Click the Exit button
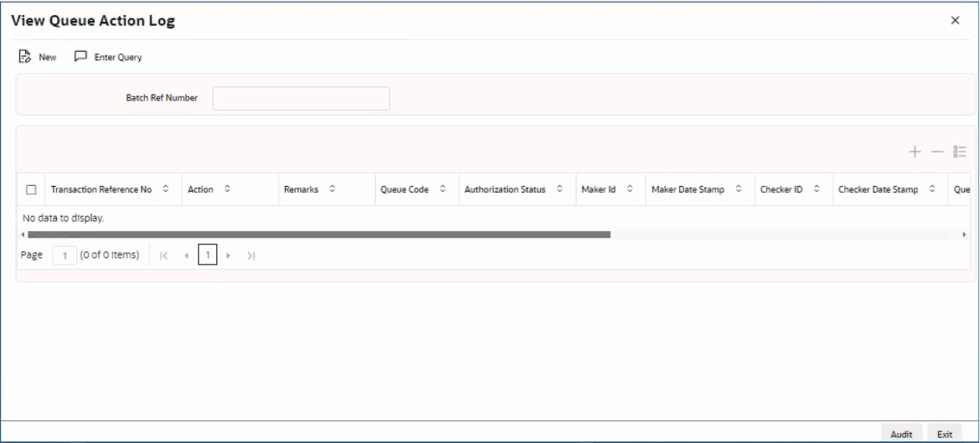This screenshot has width=980, height=443. pyautogui.click(x=945, y=435)
